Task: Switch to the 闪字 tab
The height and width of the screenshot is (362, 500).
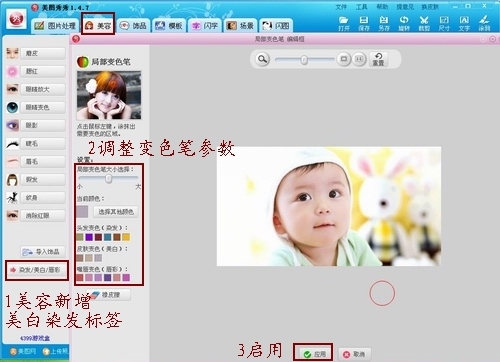Action: point(205,26)
